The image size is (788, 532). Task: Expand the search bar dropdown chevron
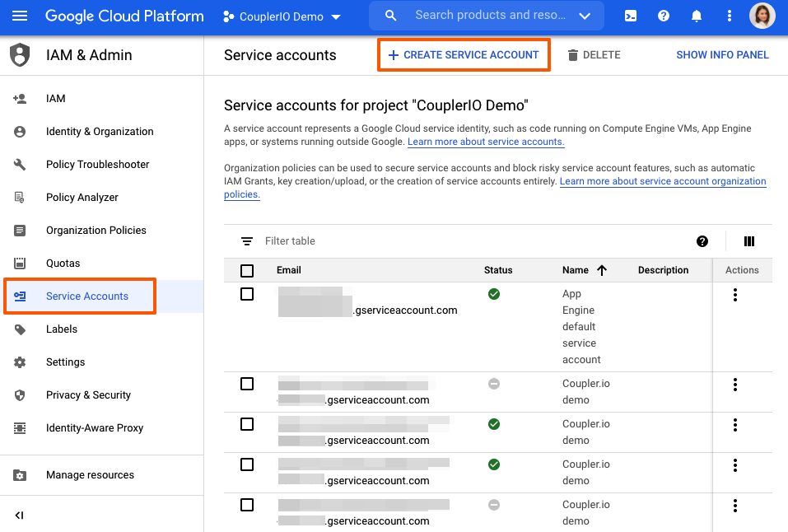(x=585, y=15)
